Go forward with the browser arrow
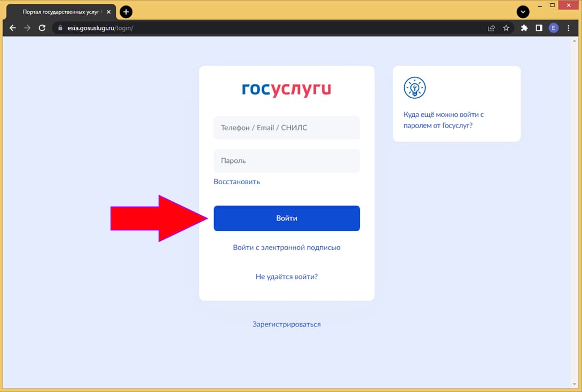Screen dimensions: 582x392 pyautogui.click(x=27, y=28)
